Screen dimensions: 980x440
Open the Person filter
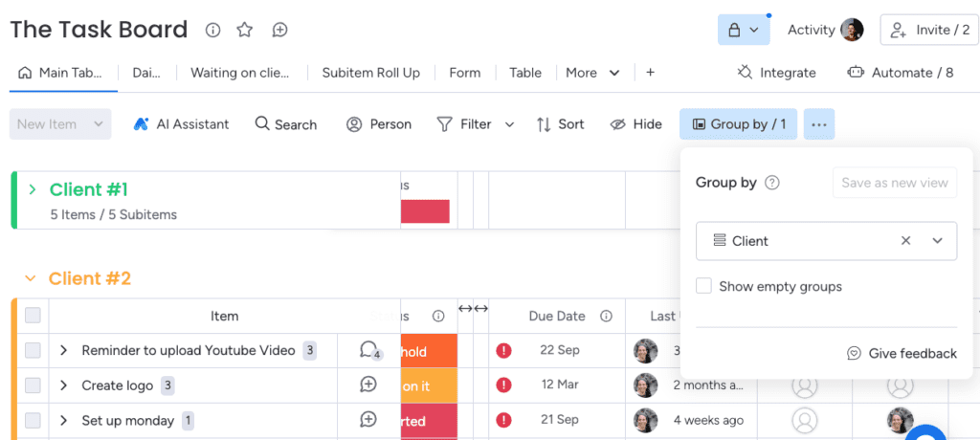pyautogui.click(x=379, y=124)
